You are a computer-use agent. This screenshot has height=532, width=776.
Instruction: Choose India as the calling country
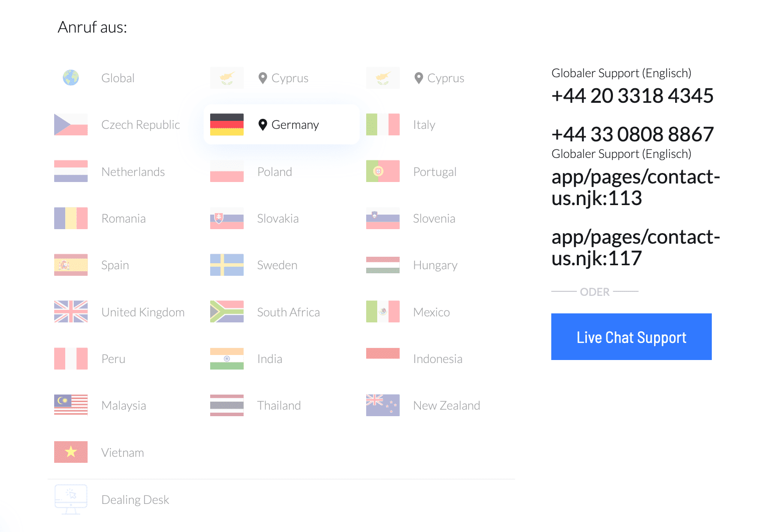click(x=269, y=359)
